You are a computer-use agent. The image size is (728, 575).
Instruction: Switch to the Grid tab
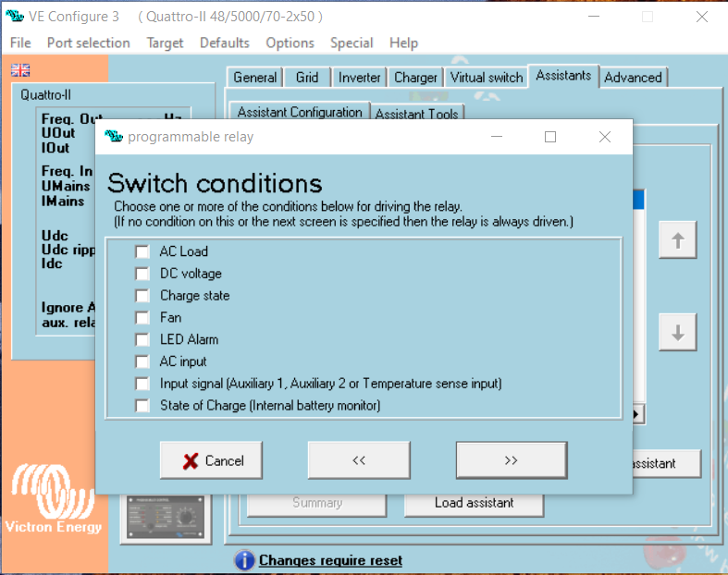click(307, 77)
